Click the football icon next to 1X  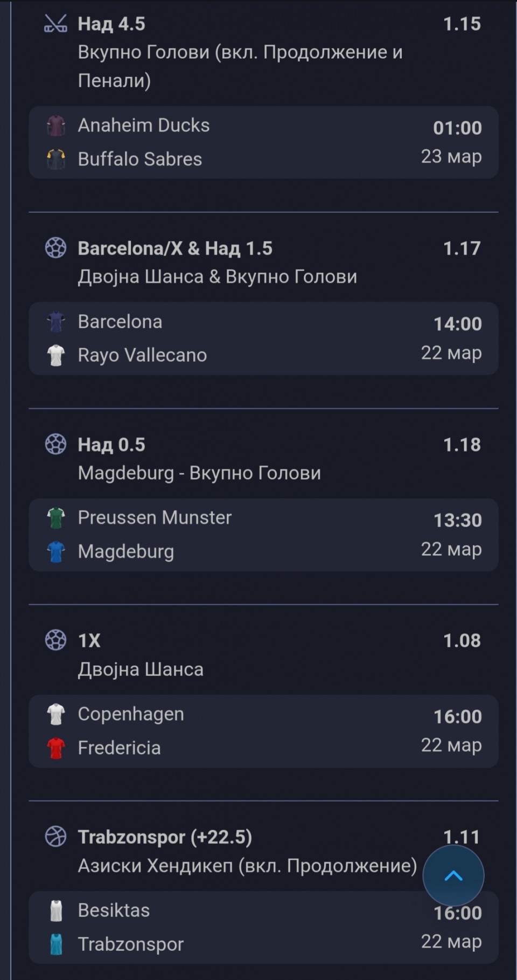coord(55,640)
